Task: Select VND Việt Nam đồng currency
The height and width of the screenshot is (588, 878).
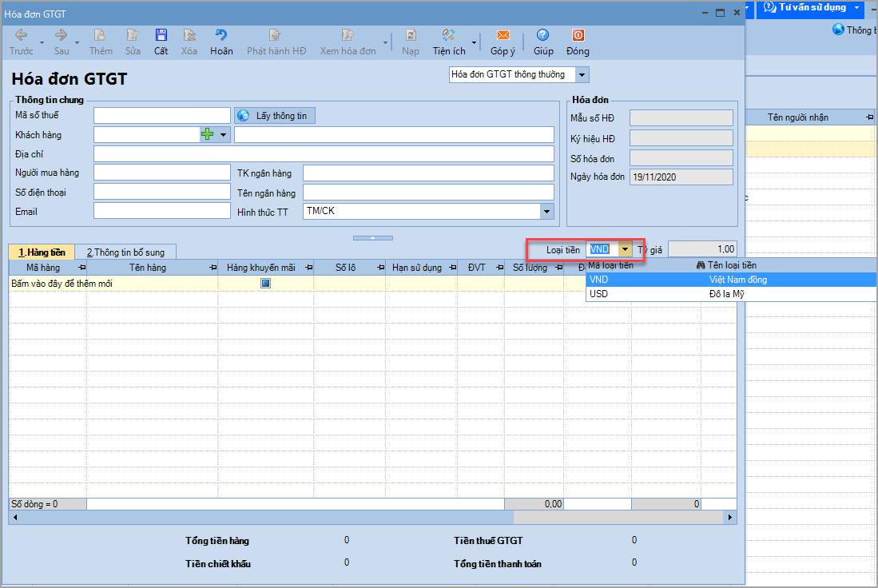Action: point(731,280)
